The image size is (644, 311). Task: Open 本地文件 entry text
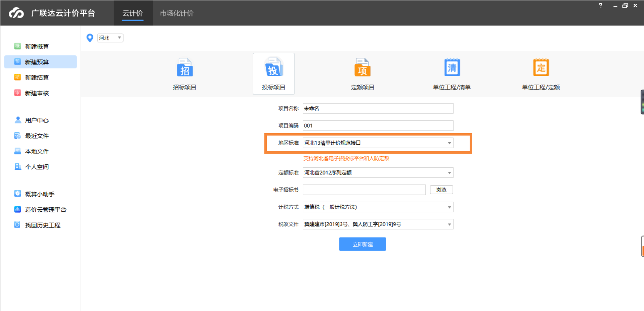pyautogui.click(x=37, y=151)
